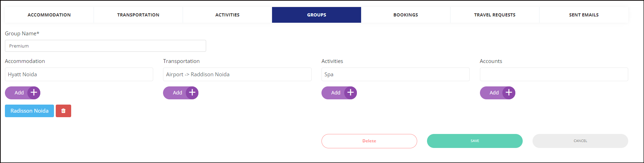
Task: Click the red-outlined Delete button
Action: pos(369,141)
